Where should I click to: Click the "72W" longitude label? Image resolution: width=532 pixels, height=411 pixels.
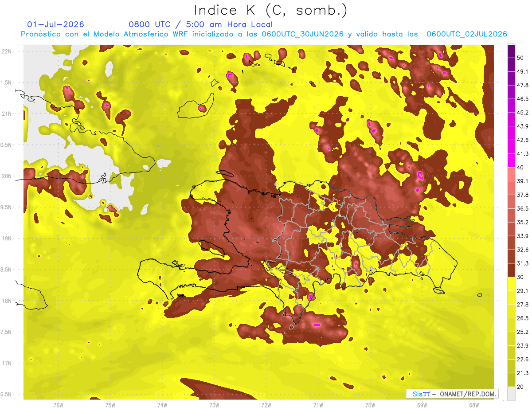[266, 405]
